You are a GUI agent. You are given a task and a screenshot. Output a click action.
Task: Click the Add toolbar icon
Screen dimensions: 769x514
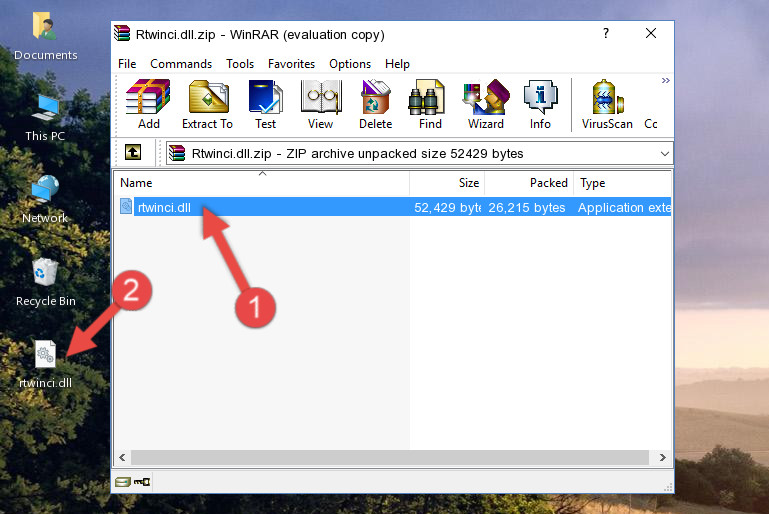click(148, 104)
